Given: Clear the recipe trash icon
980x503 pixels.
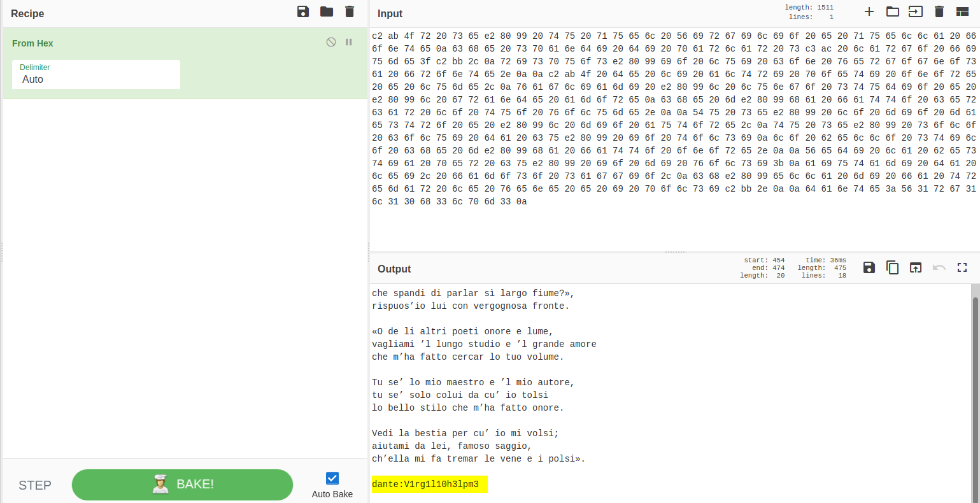Looking at the screenshot, I should (350, 11).
